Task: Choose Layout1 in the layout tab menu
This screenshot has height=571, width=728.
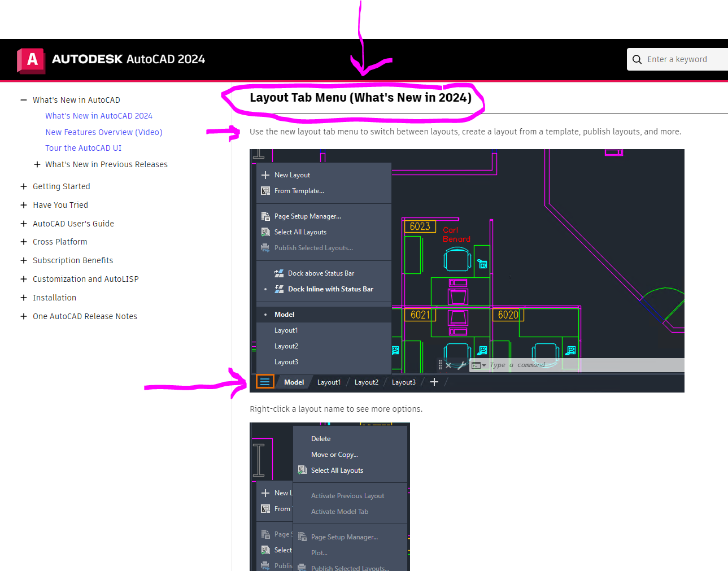Action: pyautogui.click(x=324, y=330)
